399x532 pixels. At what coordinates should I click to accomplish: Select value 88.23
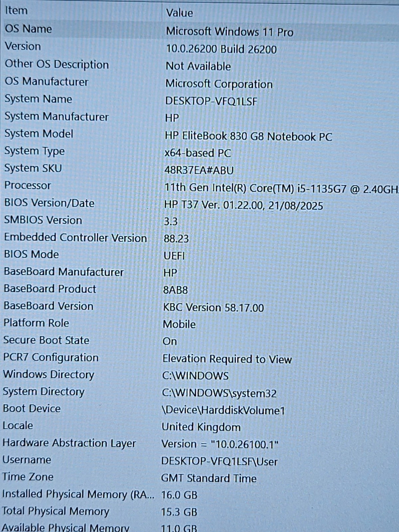coord(176,239)
